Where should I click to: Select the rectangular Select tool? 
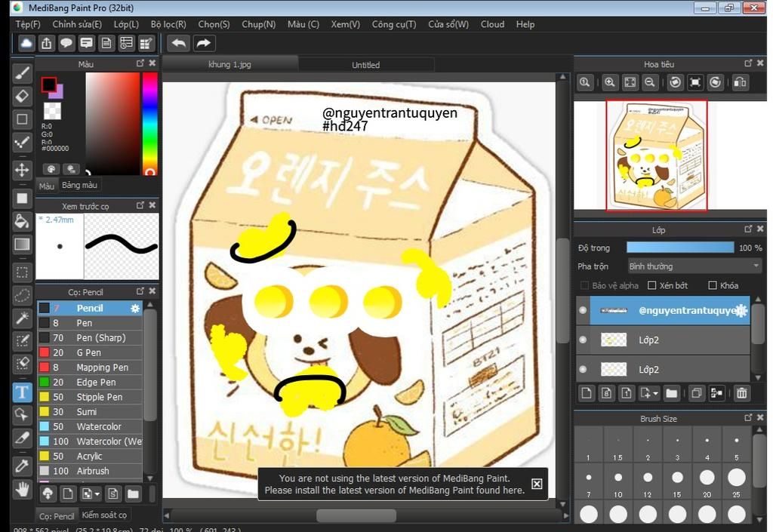click(22, 272)
